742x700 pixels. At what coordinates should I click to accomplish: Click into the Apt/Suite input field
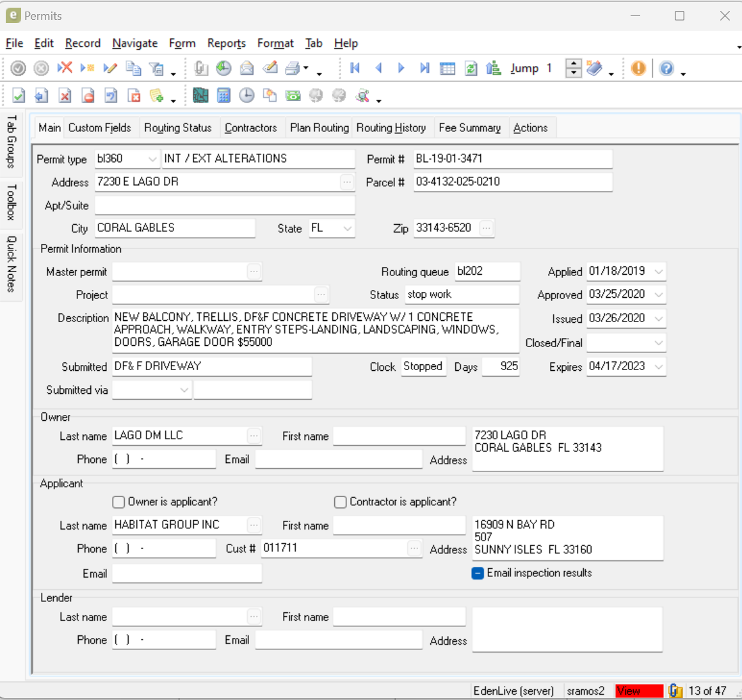[x=224, y=205]
